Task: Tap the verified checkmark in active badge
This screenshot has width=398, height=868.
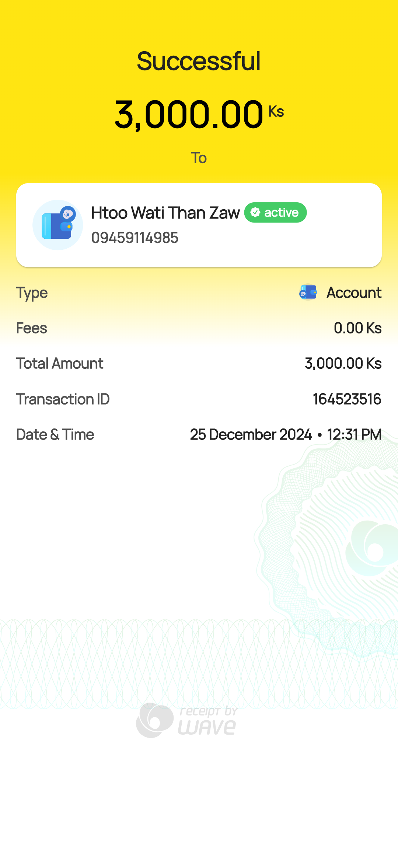Action: pyautogui.click(x=255, y=213)
